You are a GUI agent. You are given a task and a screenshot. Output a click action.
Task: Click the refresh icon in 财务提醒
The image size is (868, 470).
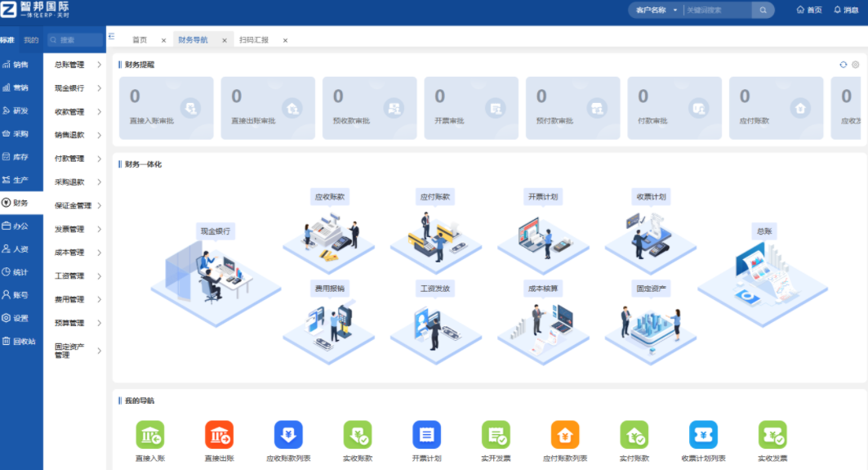click(x=843, y=65)
